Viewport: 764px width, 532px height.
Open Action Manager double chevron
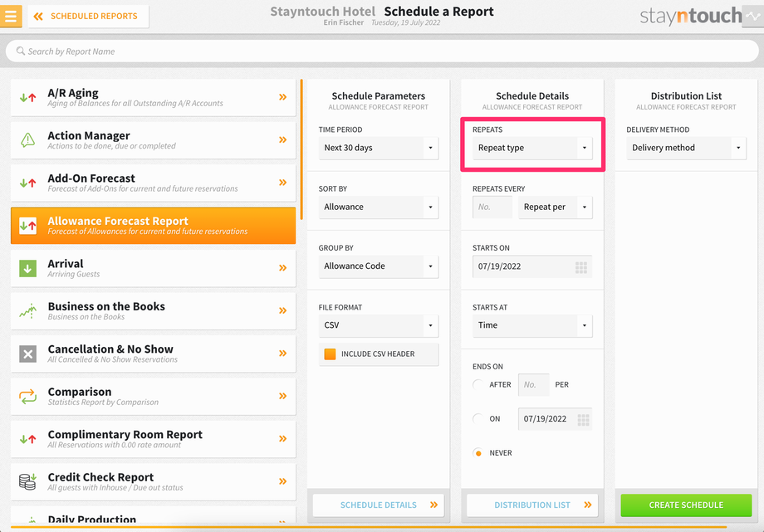pyautogui.click(x=282, y=139)
